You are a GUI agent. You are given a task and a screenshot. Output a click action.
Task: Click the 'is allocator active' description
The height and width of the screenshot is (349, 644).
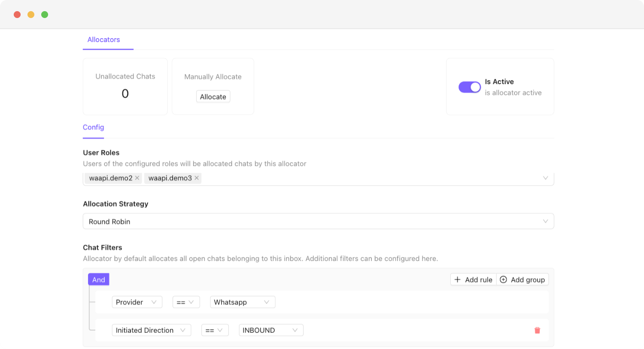(513, 93)
